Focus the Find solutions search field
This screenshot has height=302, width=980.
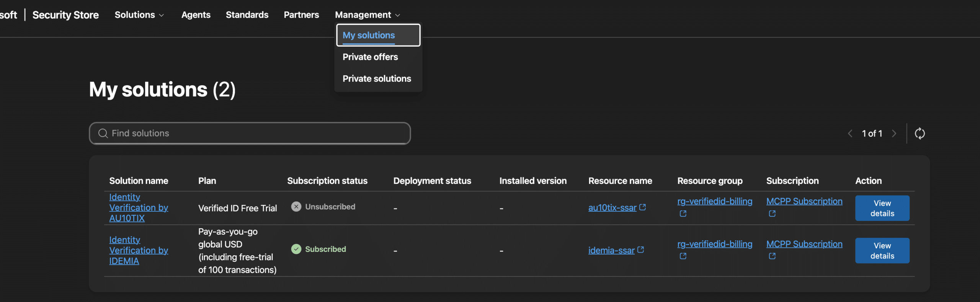pos(256,133)
